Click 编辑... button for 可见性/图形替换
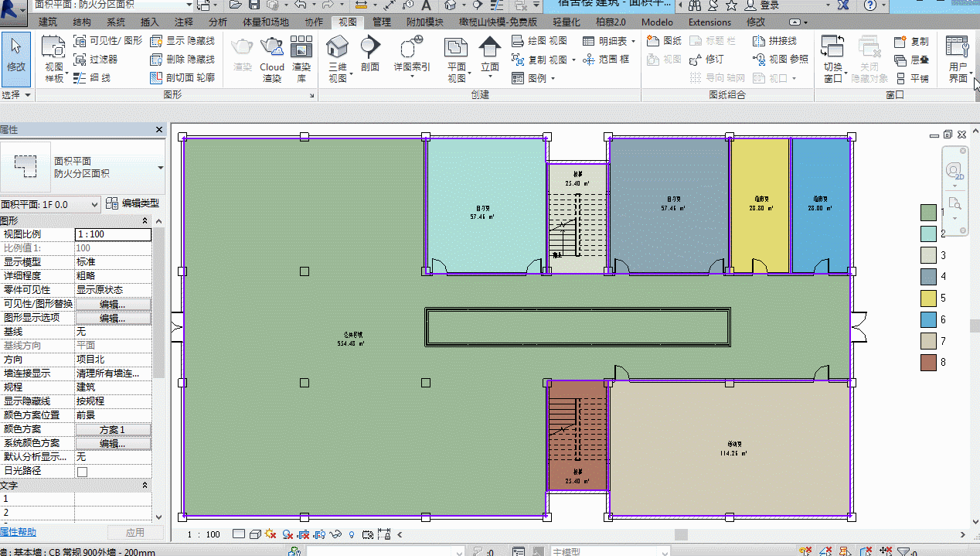Viewport: 980px width, 556px height. [x=113, y=304]
